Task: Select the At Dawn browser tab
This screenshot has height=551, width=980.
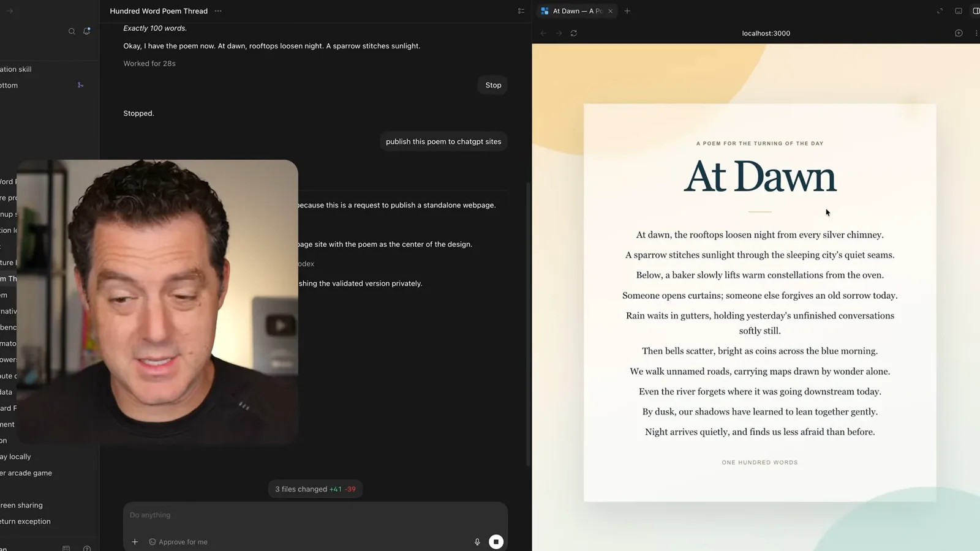Action: tap(578, 11)
